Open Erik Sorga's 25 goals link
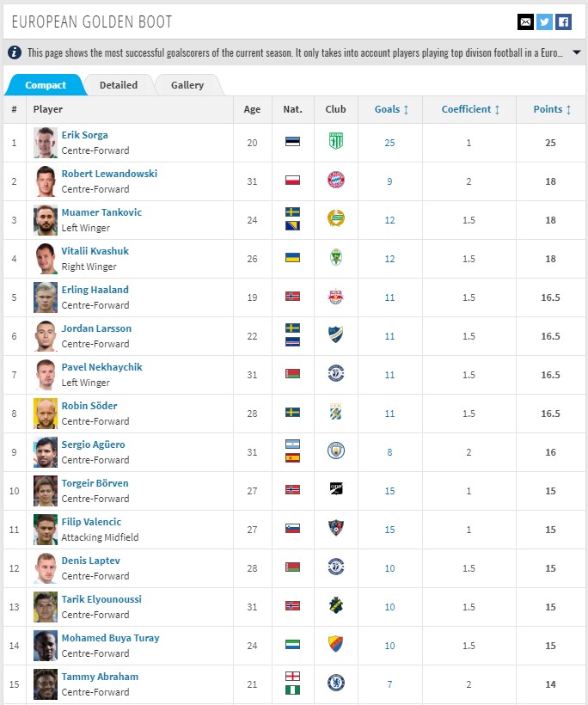The width and height of the screenshot is (588, 705). click(x=390, y=143)
